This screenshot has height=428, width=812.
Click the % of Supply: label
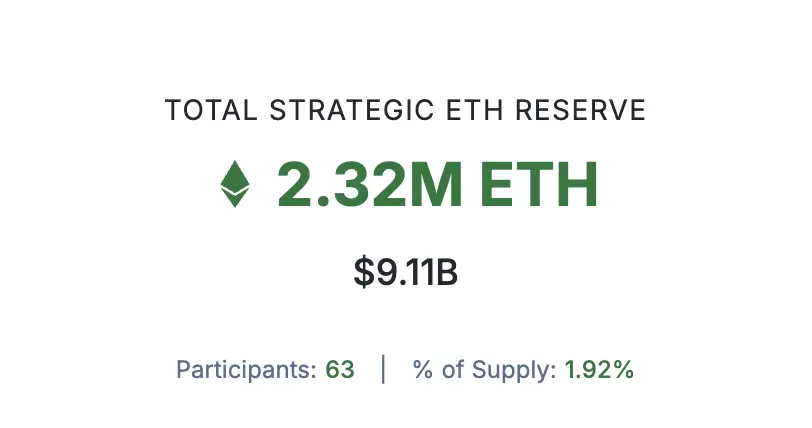click(x=484, y=370)
